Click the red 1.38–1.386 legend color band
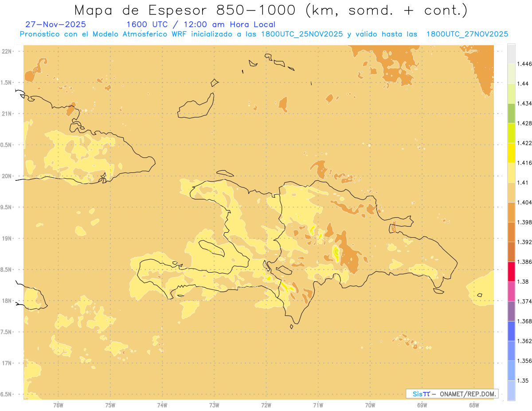The image size is (532, 411). [511, 272]
